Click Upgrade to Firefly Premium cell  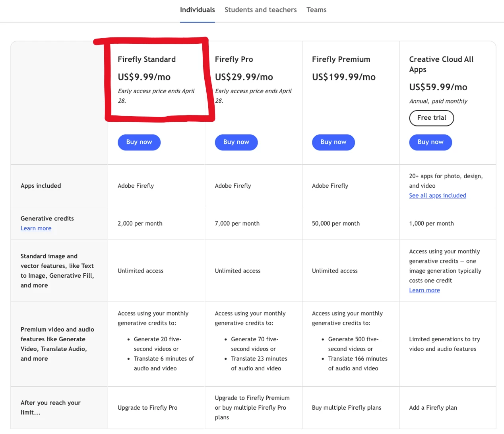(252, 408)
